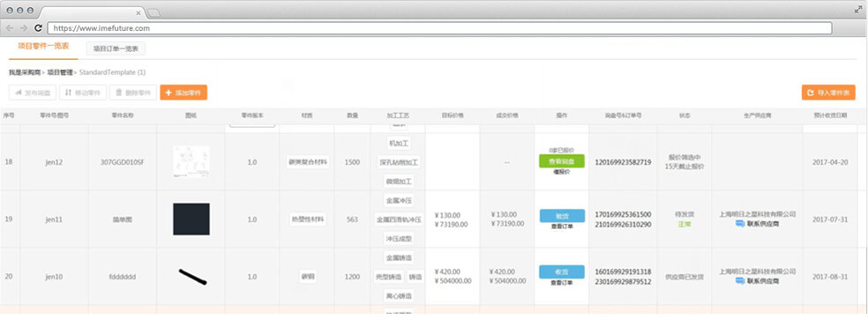
Task: Click the 删除零件 trash button
Action: [x=133, y=93]
